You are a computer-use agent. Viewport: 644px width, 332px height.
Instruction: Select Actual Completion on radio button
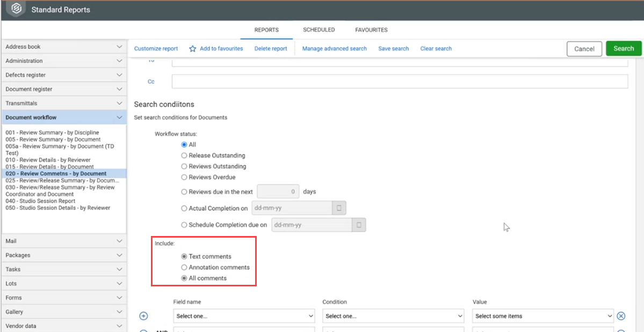click(184, 208)
